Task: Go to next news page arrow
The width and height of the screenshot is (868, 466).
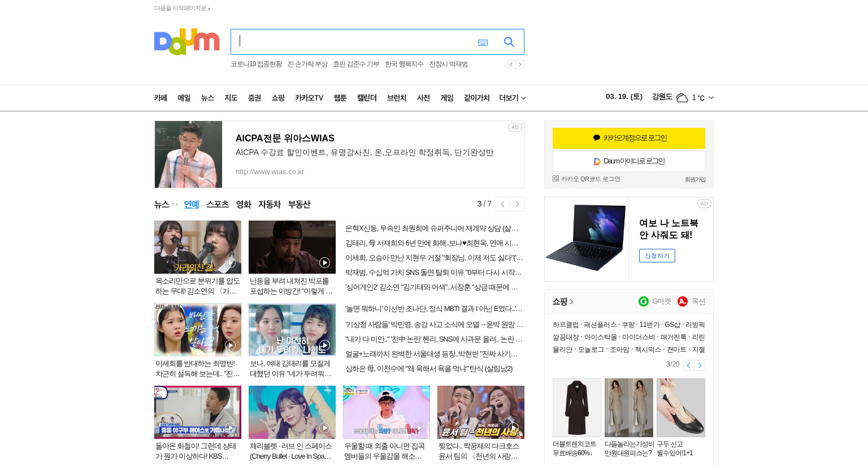Action: click(517, 204)
